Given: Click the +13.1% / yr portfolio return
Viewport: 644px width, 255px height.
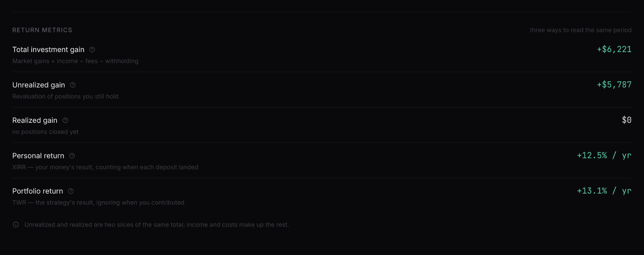Looking at the screenshot, I should pos(604,191).
